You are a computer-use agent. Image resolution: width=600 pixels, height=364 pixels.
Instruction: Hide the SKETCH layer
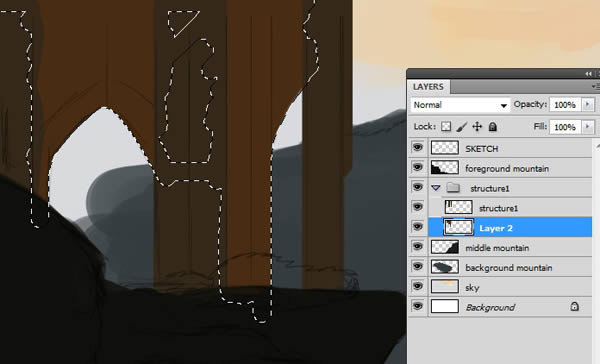pyautogui.click(x=417, y=147)
